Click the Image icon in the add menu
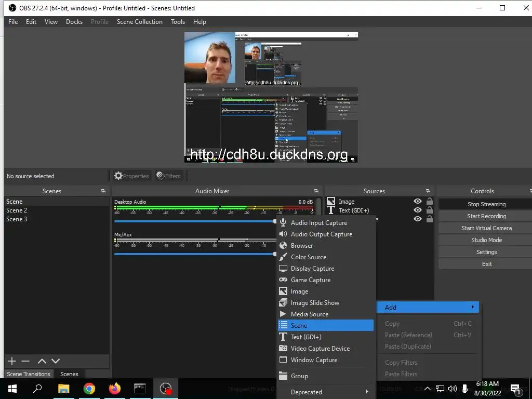The width and height of the screenshot is (532, 399). click(x=283, y=291)
